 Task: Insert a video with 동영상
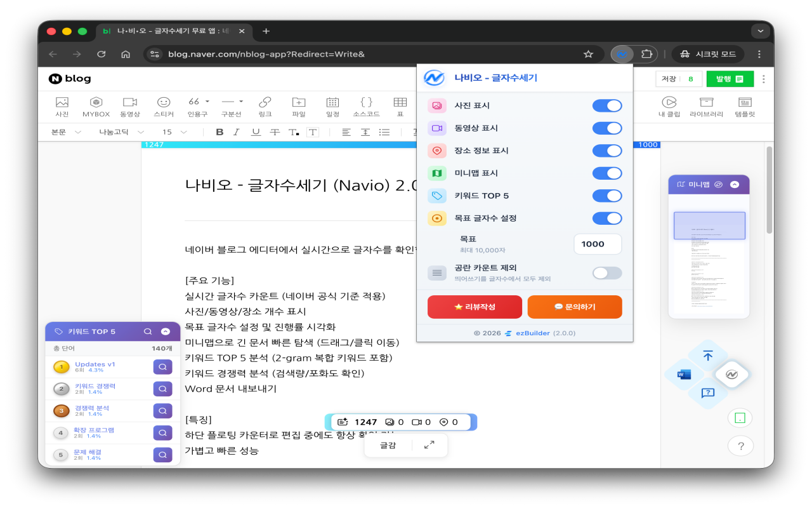(x=130, y=107)
